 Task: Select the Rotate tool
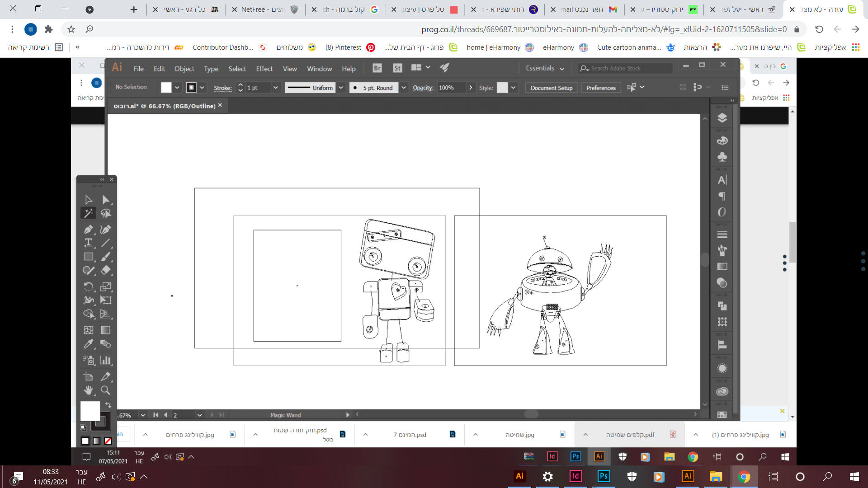pyautogui.click(x=88, y=286)
